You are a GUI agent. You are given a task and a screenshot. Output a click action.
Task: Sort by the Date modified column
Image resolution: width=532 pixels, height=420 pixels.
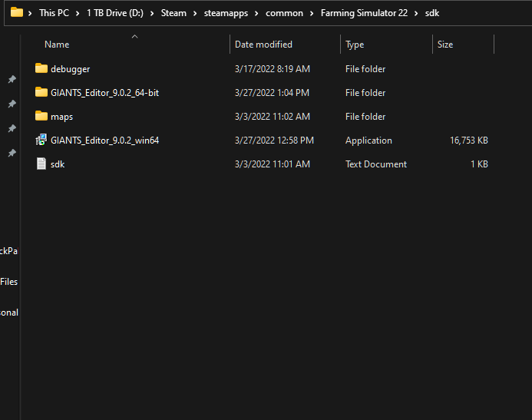tap(263, 45)
